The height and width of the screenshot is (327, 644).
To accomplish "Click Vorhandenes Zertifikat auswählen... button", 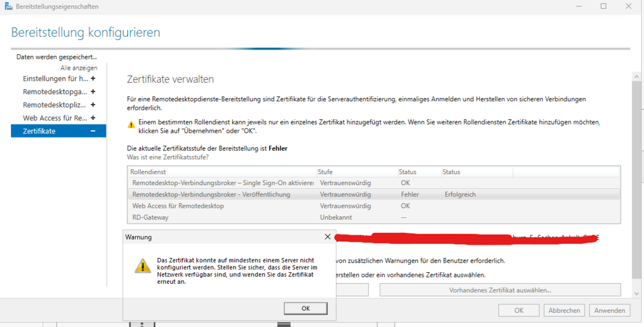I will (x=500, y=290).
